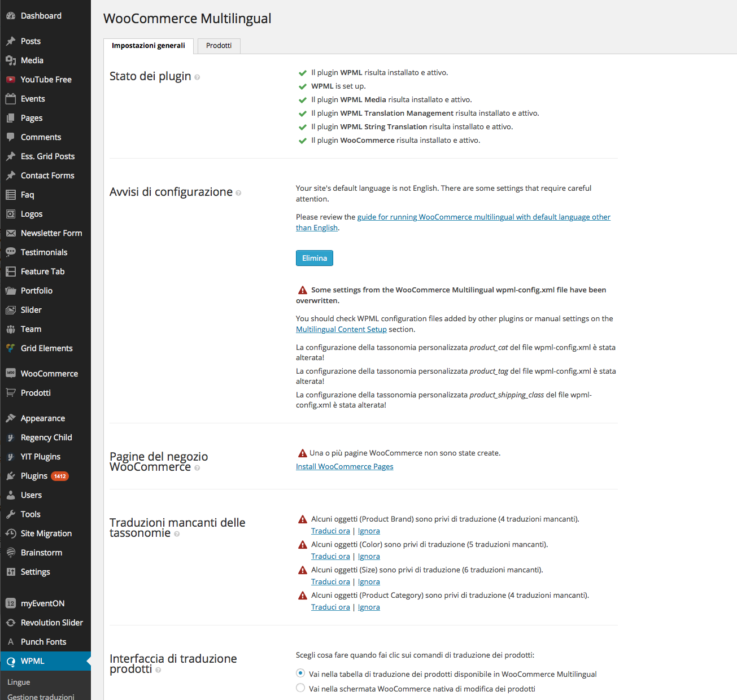The height and width of the screenshot is (700, 737).
Task: Click the Plugins plug icon
Action: pos(11,476)
